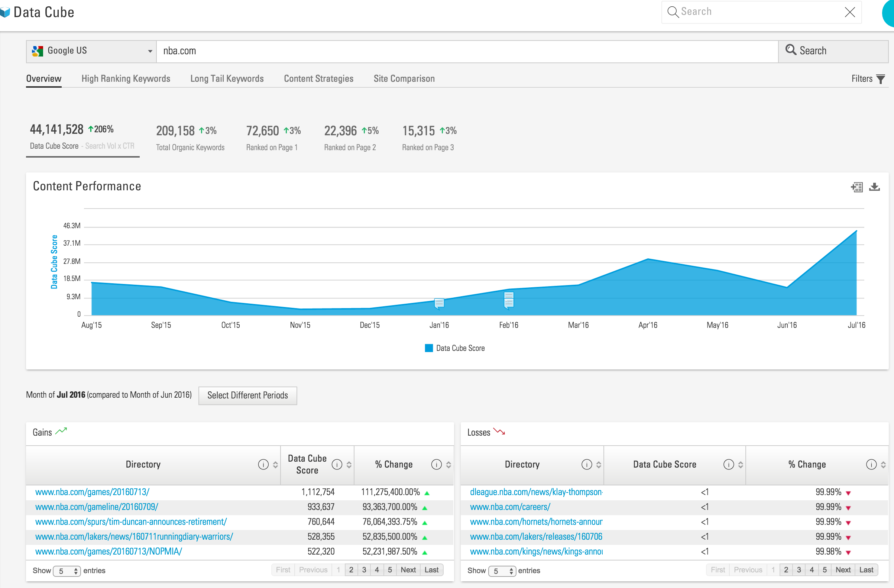Open the Show entries dropdown in the Gains table
Image resolution: width=894 pixels, height=588 pixels.
point(67,571)
